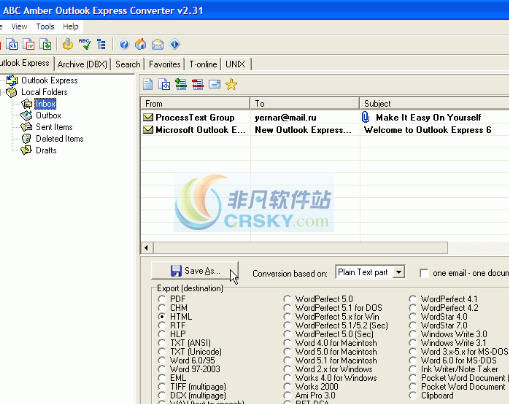The image size is (509, 404).
Task: Switch to the Favorites tab
Action: tap(164, 64)
